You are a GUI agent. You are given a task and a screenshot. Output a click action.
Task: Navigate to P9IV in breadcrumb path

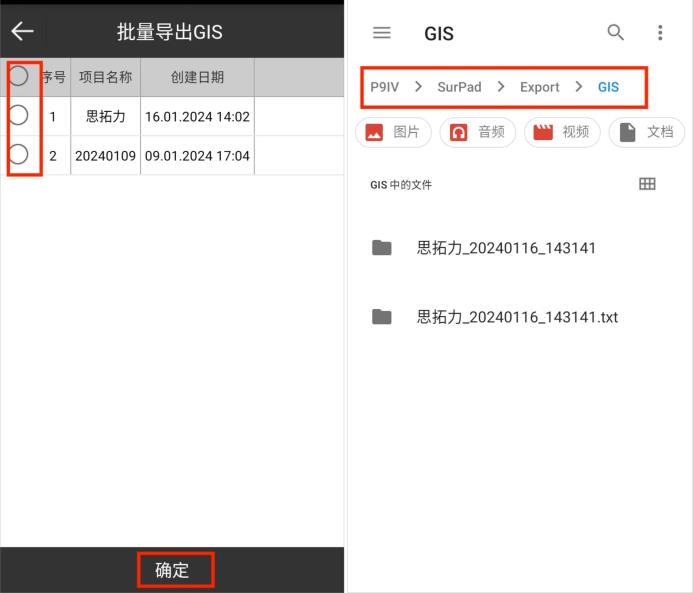384,87
